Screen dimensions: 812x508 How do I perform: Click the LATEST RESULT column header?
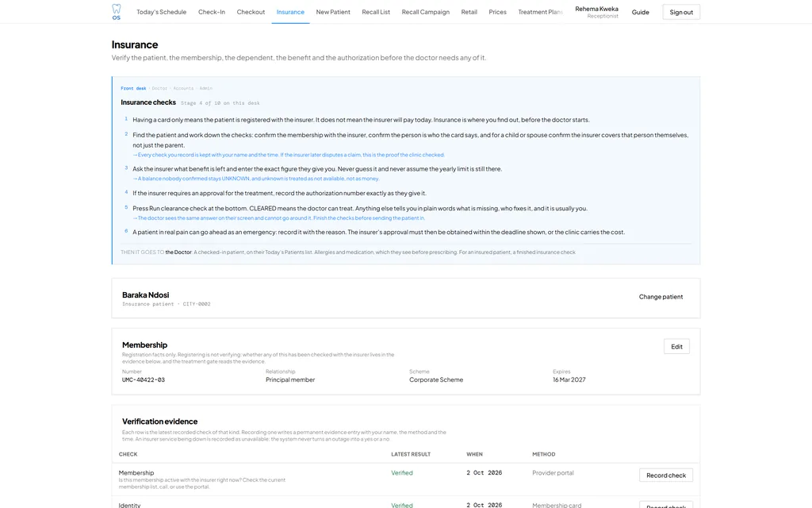(411, 454)
